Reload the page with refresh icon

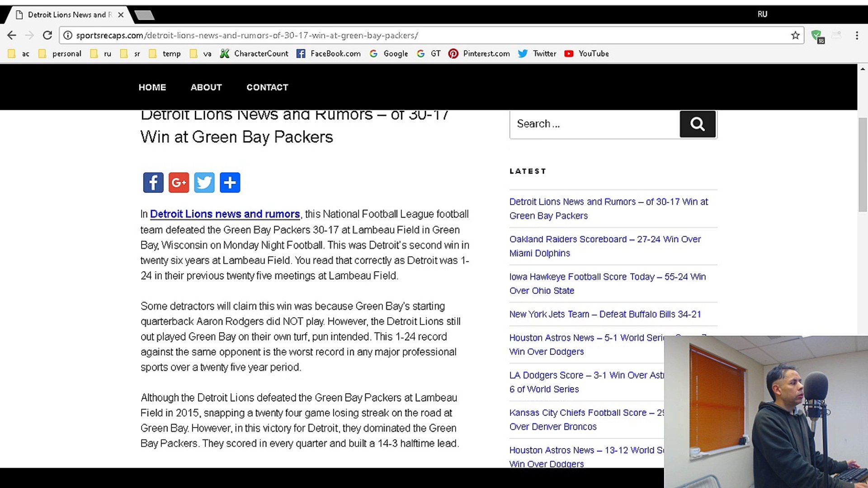(x=47, y=35)
